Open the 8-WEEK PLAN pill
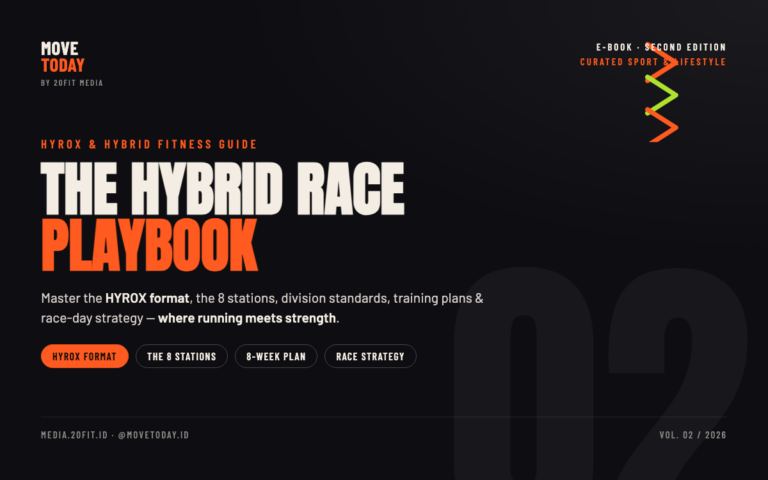The image size is (768, 480). [276, 356]
